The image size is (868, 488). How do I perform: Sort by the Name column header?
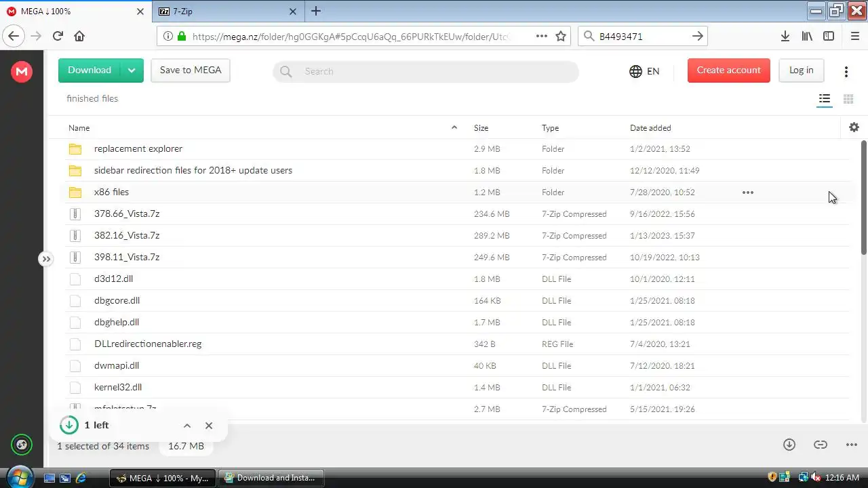click(x=79, y=128)
